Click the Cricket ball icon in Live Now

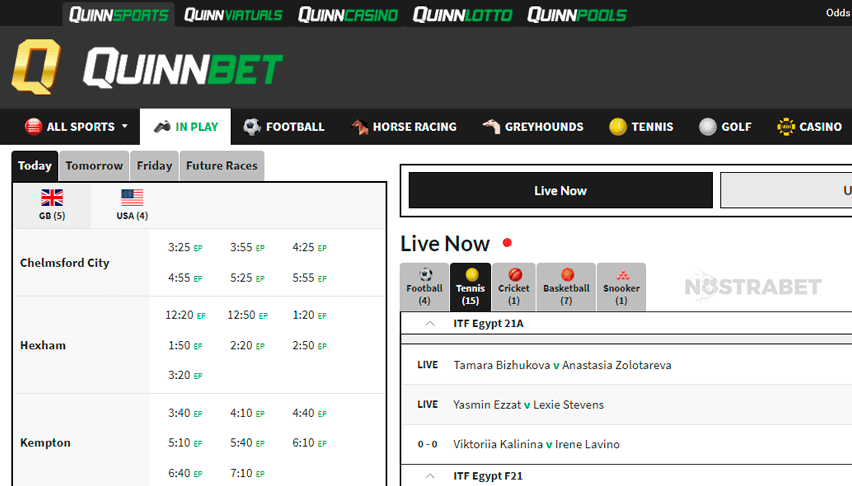tap(515, 274)
